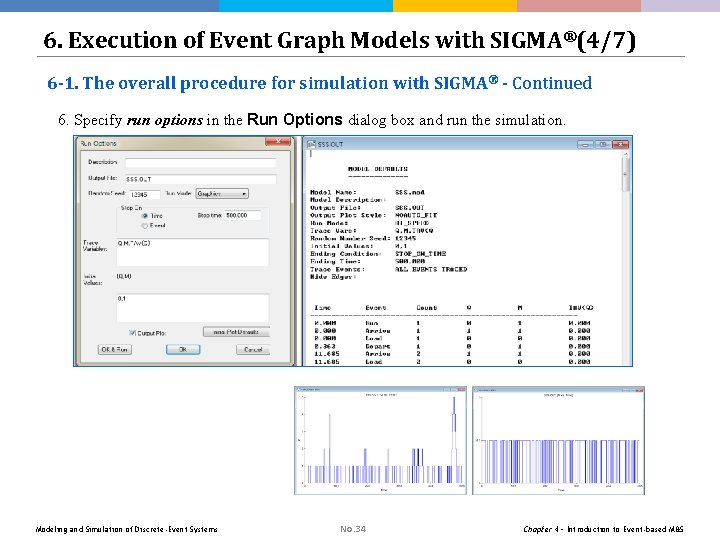Select the Event radio button under Stop On

[145, 225]
